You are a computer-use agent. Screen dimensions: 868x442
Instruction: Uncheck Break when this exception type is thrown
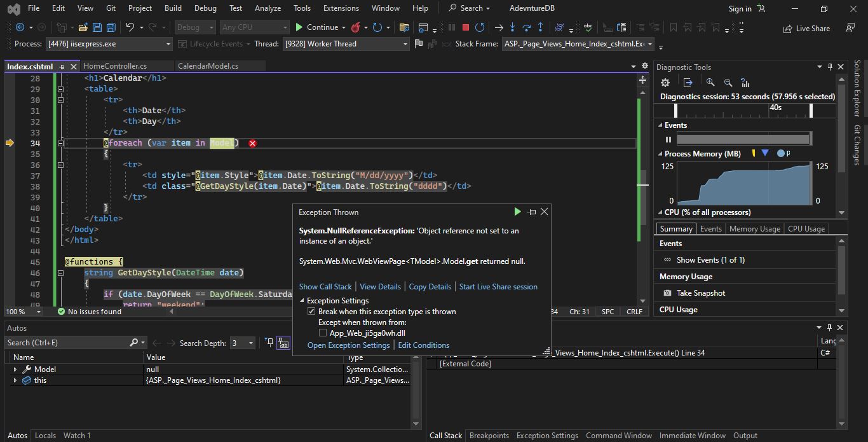tap(311, 311)
